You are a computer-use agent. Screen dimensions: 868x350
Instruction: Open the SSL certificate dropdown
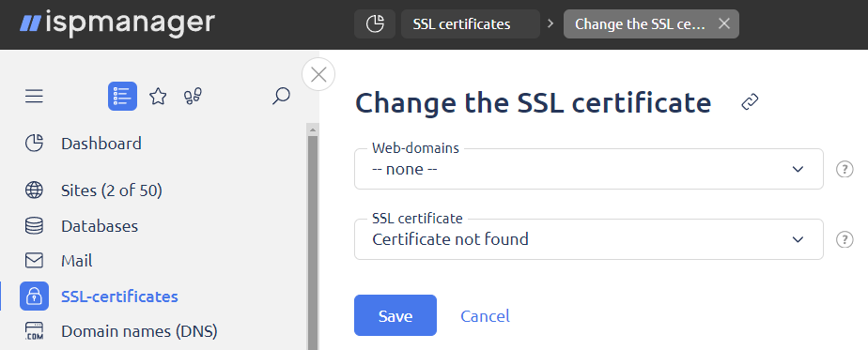tap(589, 239)
